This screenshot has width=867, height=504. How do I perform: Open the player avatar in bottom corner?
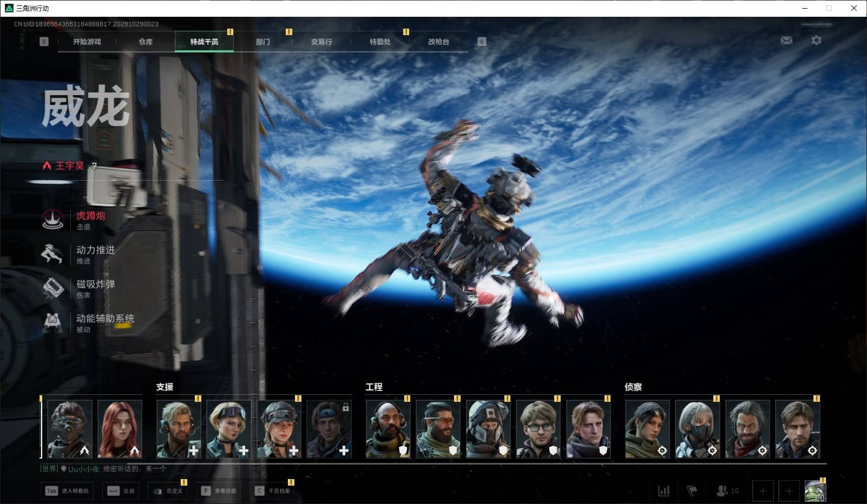click(x=815, y=491)
